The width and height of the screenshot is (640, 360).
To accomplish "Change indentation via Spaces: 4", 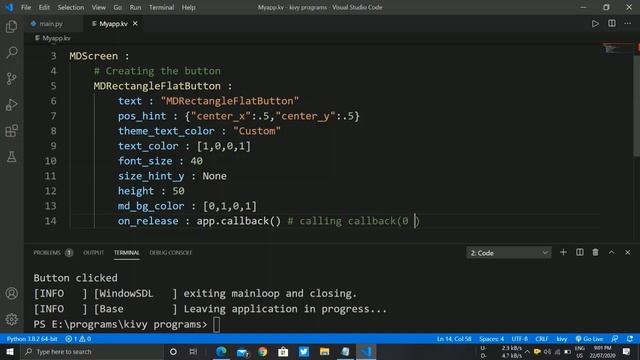I will (491, 339).
